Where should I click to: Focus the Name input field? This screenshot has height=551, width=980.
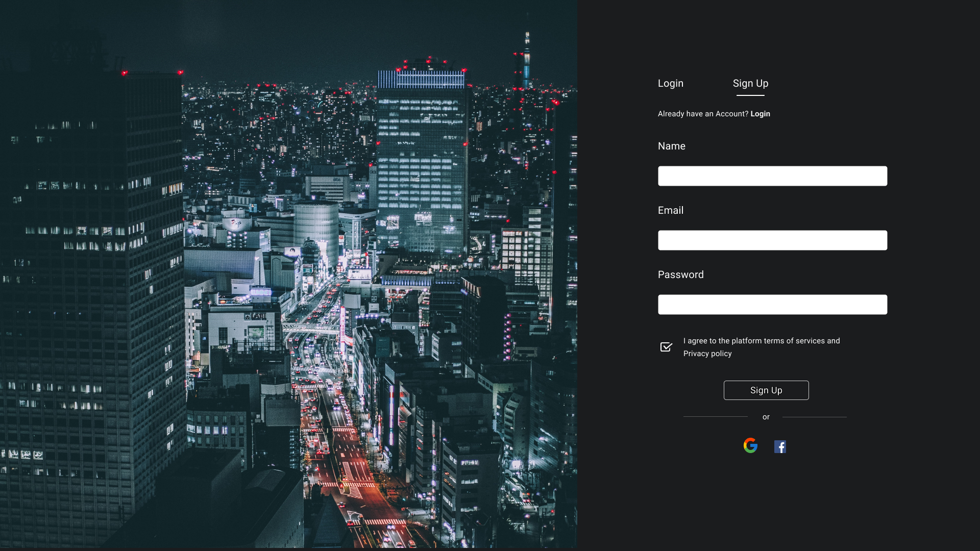pos(772,176)
